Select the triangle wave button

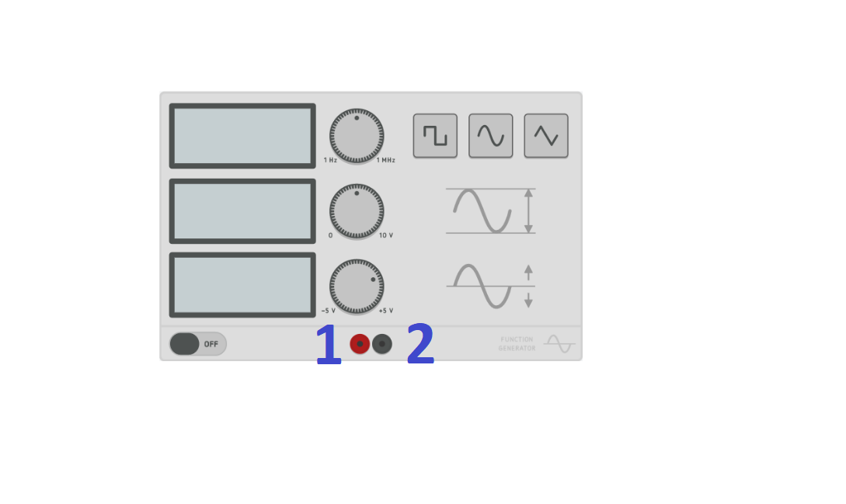(546, 136)
